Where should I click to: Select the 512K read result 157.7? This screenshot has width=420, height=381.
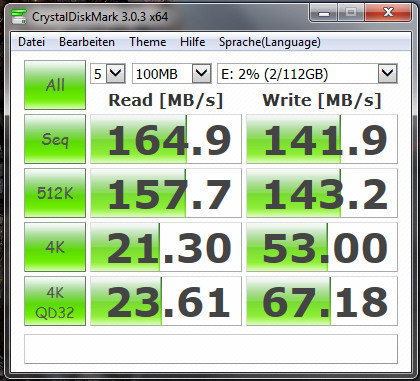click(x=166, y=193)
